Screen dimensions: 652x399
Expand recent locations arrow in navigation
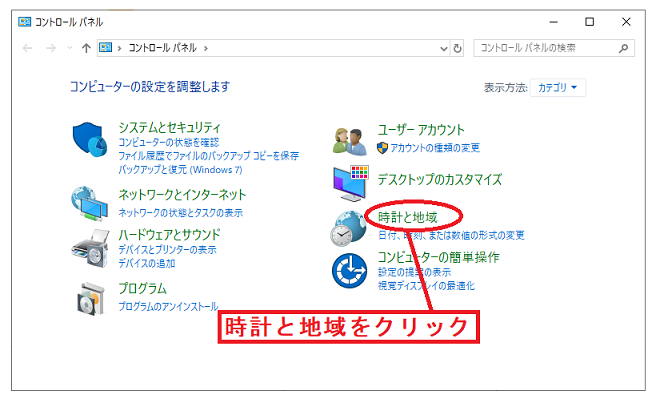click(x=70, y=48)
